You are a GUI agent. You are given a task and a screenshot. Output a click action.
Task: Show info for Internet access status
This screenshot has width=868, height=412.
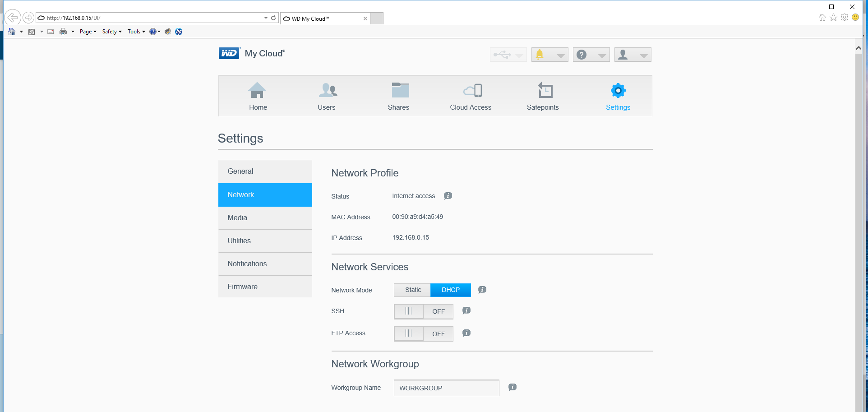tap(448, 196)
